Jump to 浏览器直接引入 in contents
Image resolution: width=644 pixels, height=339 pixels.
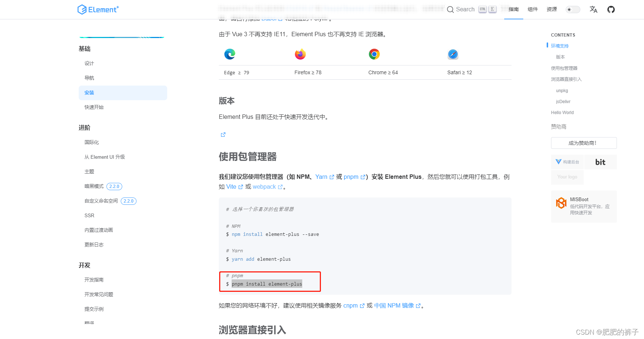click(566, 79)
